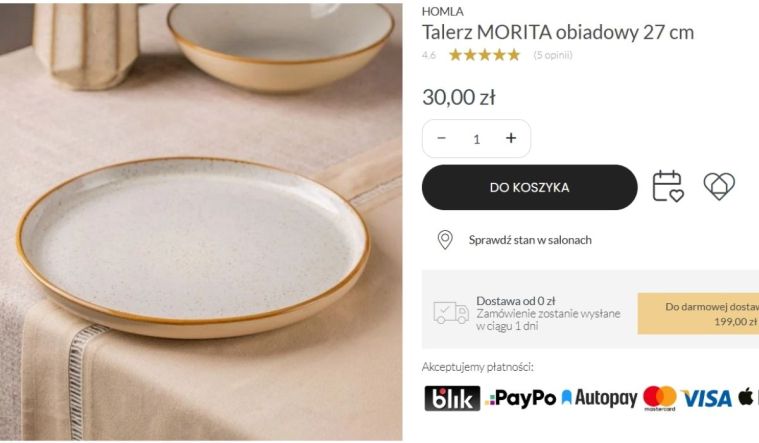This screenshot has height=443, width=759.
Task: Select the Autopay payment logo
Action: tap(599, 398)
